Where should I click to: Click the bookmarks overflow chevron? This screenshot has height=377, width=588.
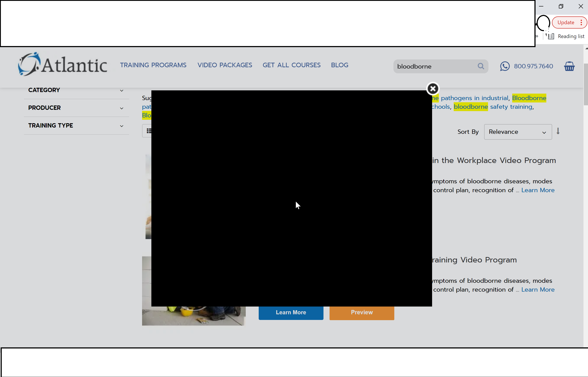pyautogui.click(x=537, y=36)
